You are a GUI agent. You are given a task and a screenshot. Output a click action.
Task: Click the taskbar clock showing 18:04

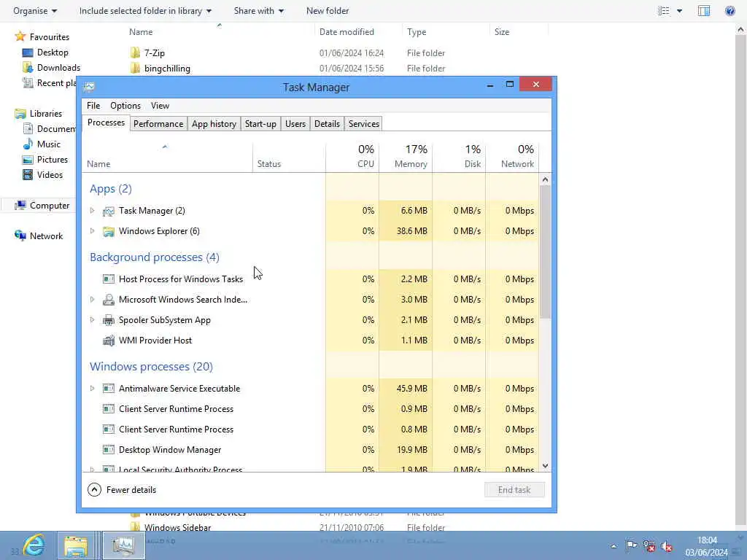pos(707,546)
